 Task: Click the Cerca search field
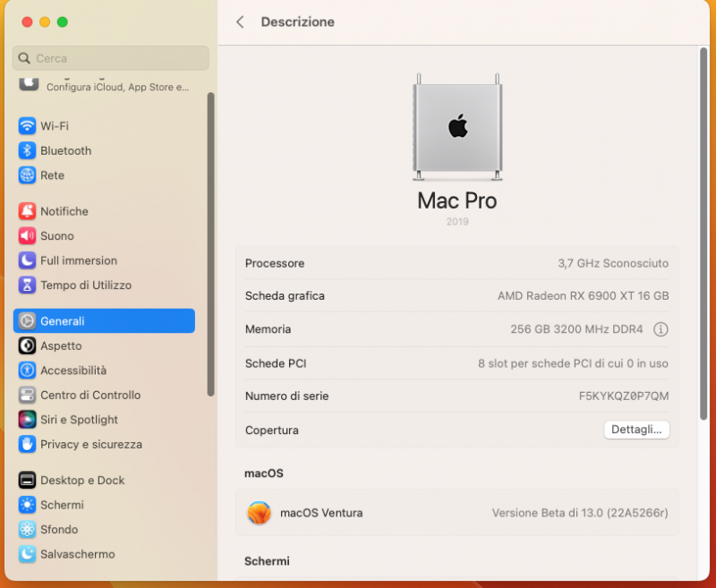click(111, 58)
